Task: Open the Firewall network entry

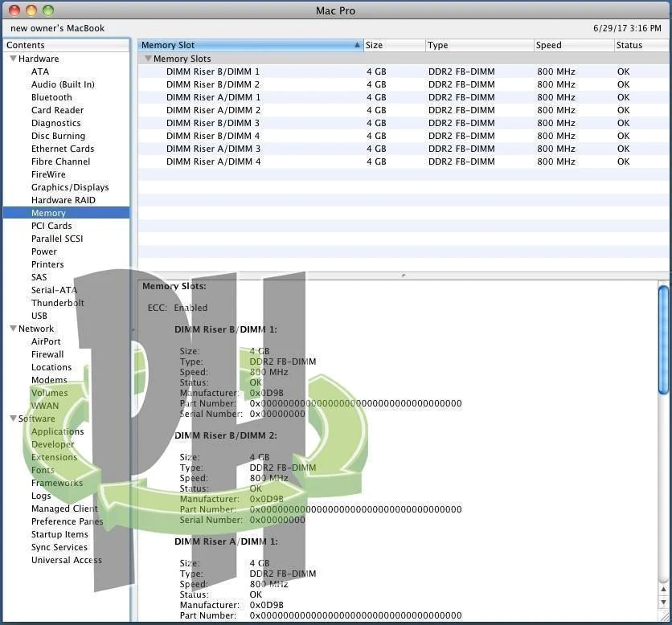Action: pyautogui.click(x=47, y=354)
